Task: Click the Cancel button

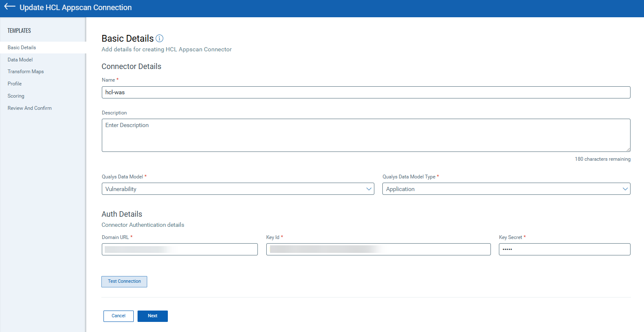Action: click(119, 316)
